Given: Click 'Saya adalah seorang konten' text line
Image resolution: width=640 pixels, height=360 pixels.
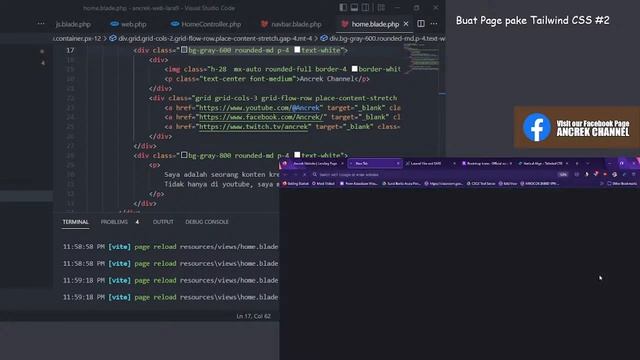Looking at the screenshot, I should coord(222,174).
